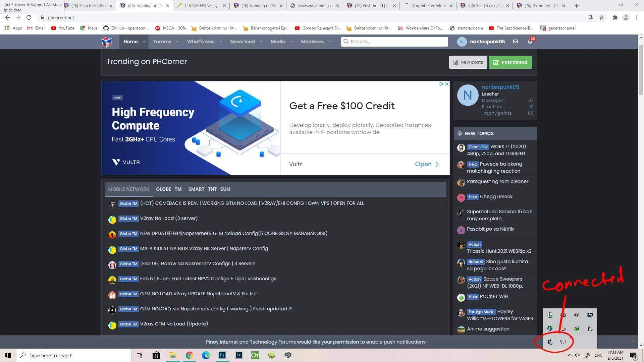The width and height of the screenshot is (644, 362).
Task: Open the generator.email bookmark
Action: click(x=558, y=28)
